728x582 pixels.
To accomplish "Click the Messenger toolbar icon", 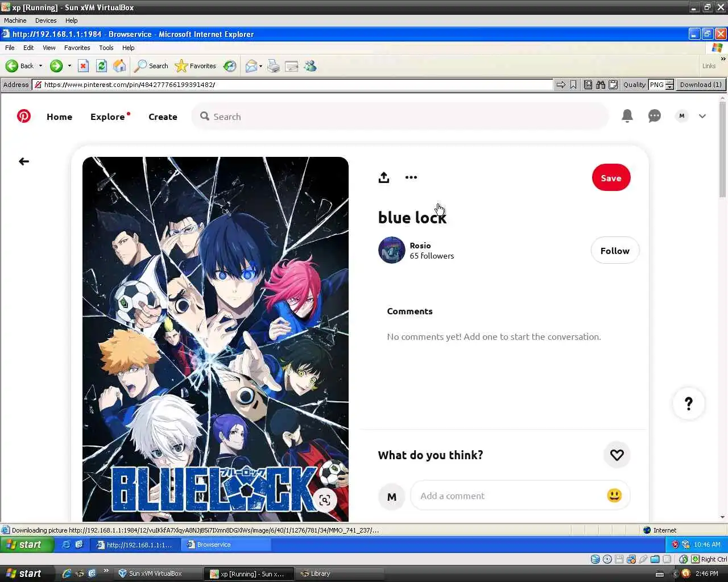I will 310,66.
